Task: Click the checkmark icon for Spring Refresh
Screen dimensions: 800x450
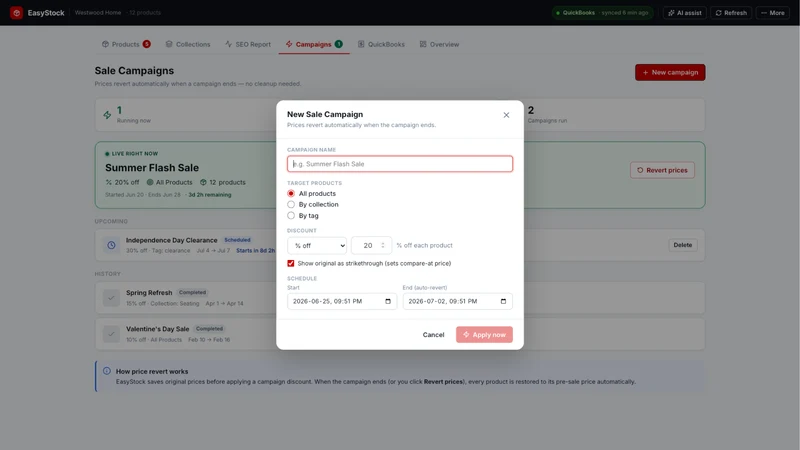Action: pyautogui.click(x=111, y=297)
